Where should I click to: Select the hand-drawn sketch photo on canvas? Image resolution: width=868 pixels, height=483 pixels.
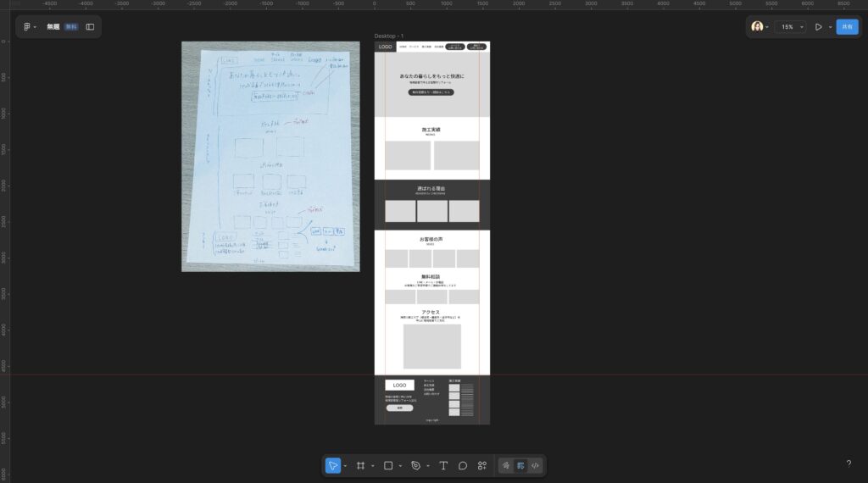tap(270, 157)
